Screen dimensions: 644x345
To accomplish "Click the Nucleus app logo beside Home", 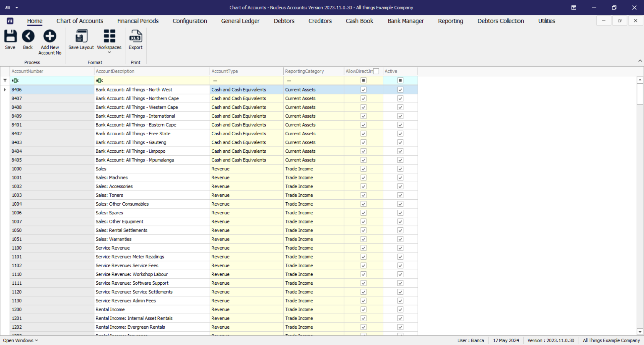I will tap(10, 21).
